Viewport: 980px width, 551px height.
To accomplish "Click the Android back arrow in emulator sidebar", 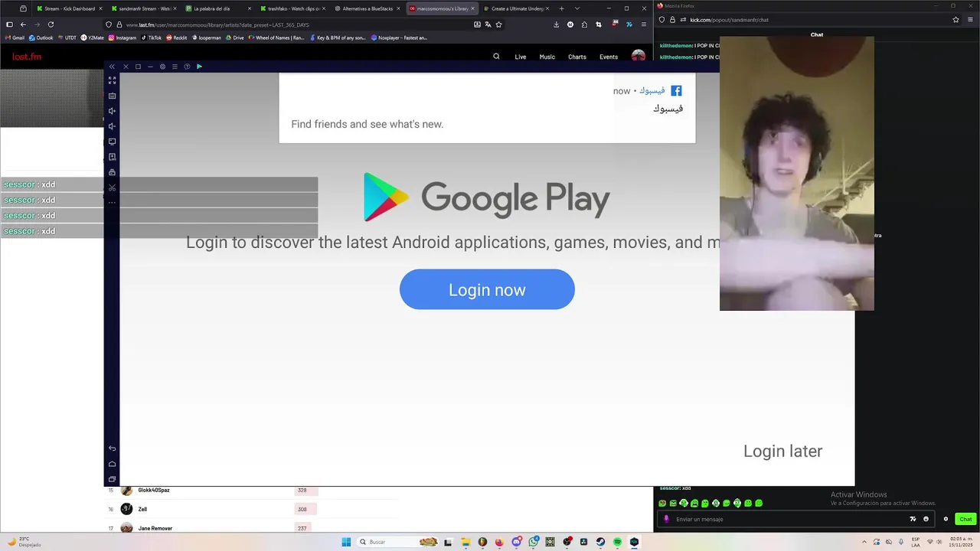I will [112, 448].
